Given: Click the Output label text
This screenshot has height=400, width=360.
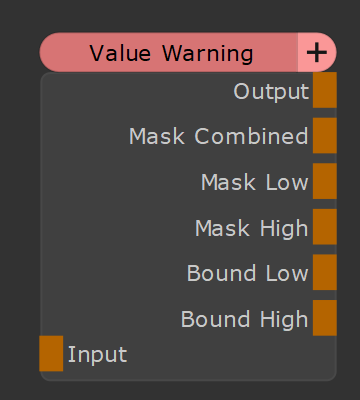Looking at the screenshot, I should point(271,91).
